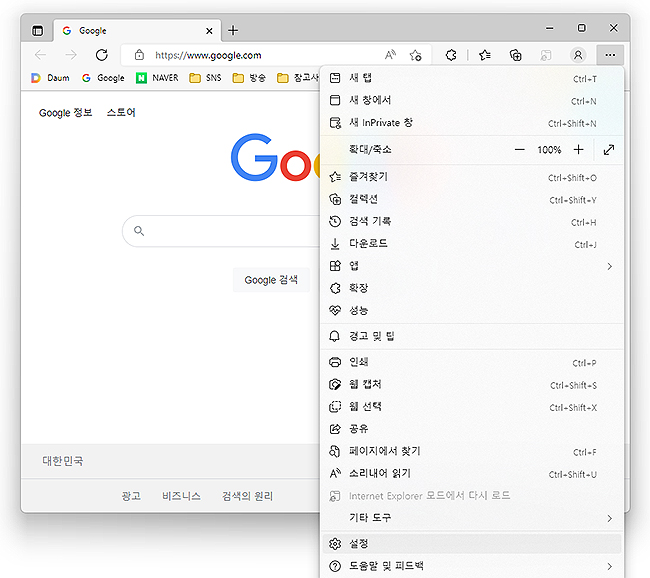Open a new tab with plus button
This screenshot has height=578, width=650.
pyautogui.click(x=233, y=30)
